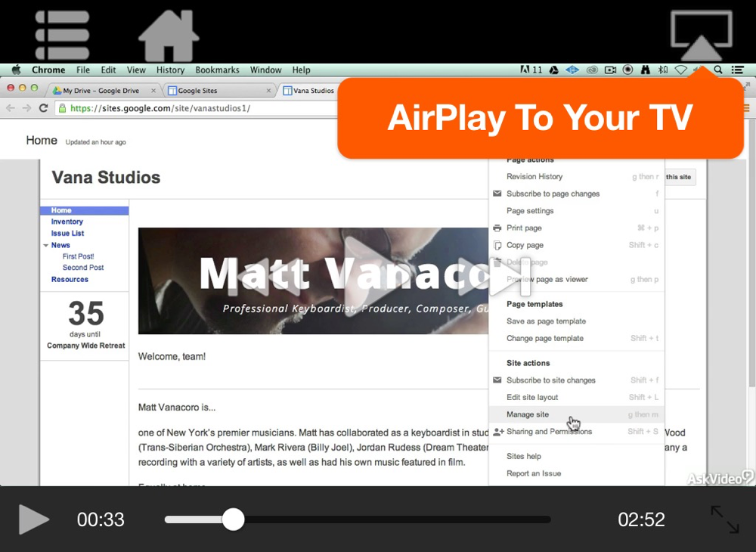The width and height of the screenshot is (756, 552).
Task: Play the video using bottom play button
Action: click(33, 519)
